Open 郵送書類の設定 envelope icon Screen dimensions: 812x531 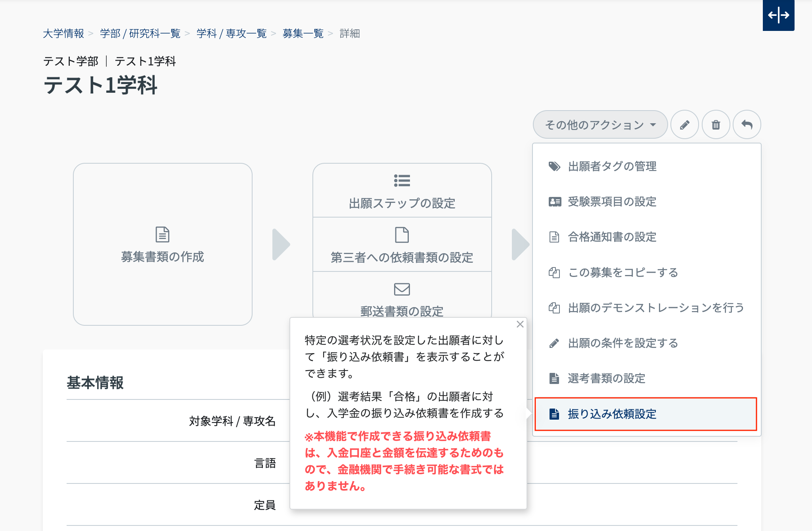(x=402, y=289)
